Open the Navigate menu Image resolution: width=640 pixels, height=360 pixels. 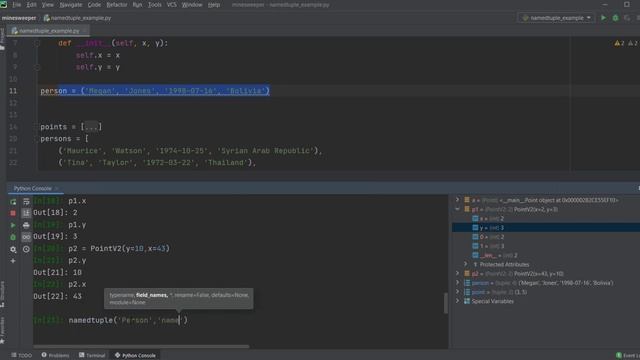pos(71,5)
